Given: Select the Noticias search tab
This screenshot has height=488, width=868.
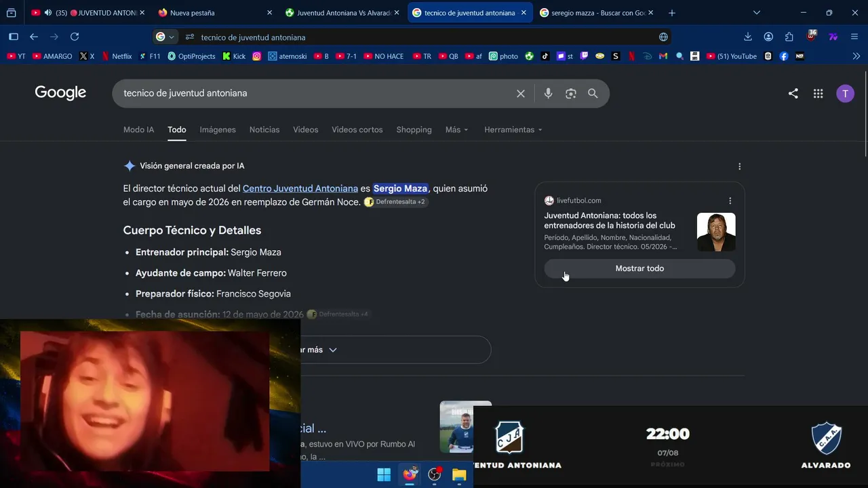Looking at the screenshot, I should coord(264,129).
